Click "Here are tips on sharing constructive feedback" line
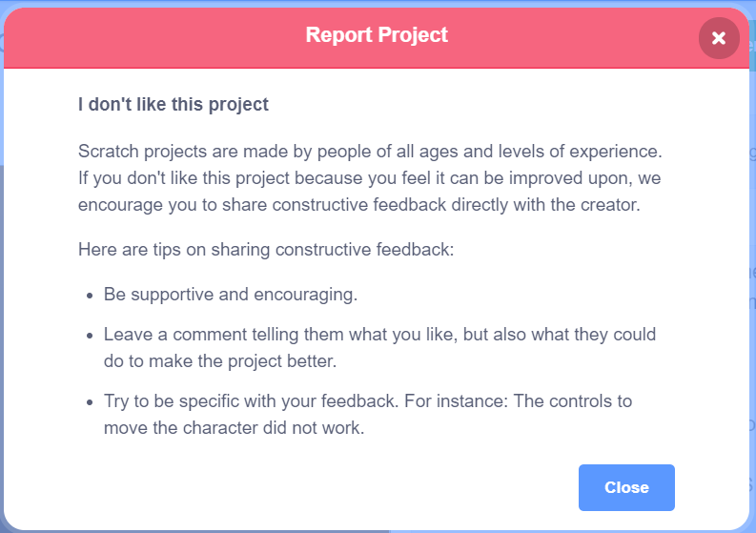The image size is (756, 533). coord(267,251)
